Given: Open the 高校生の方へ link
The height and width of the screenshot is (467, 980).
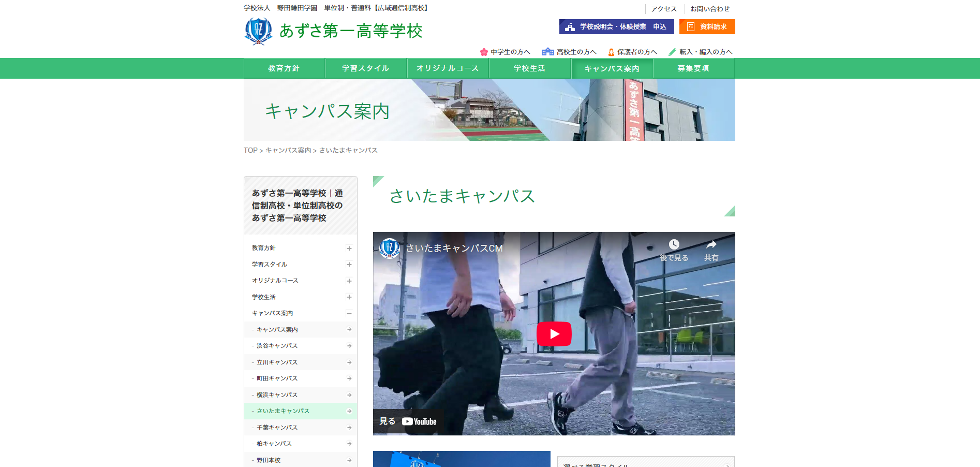Looking at the screenshot, I should pos(576,52).
